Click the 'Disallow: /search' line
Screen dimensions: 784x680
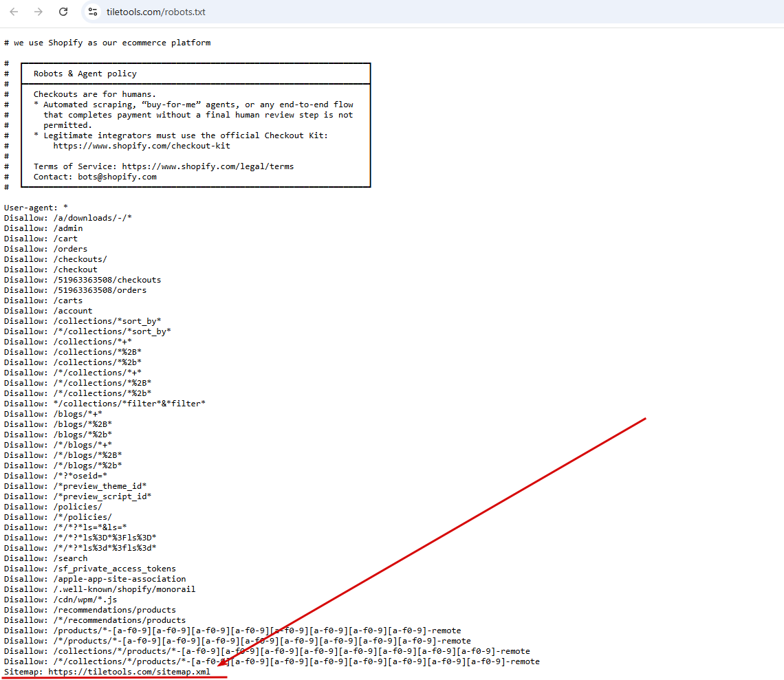click(46, 558)
